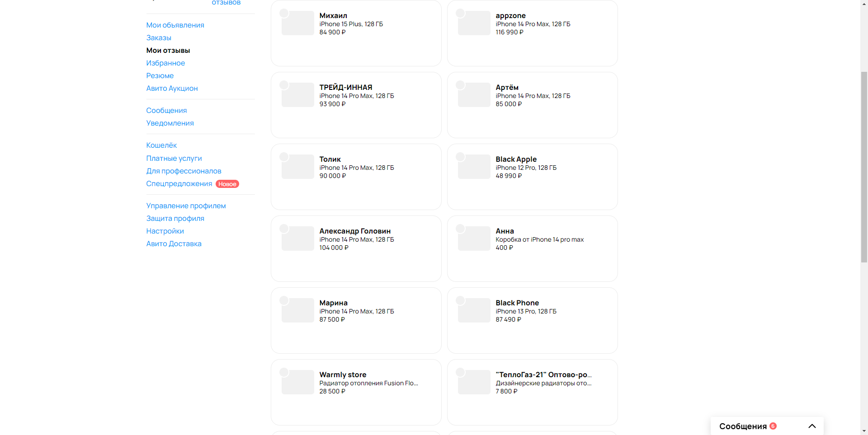Click seller name ТРЕЙД-ИННАЯ
This screenshot has width=868, height=435.
pyautogui.click(x=346, y=88)
